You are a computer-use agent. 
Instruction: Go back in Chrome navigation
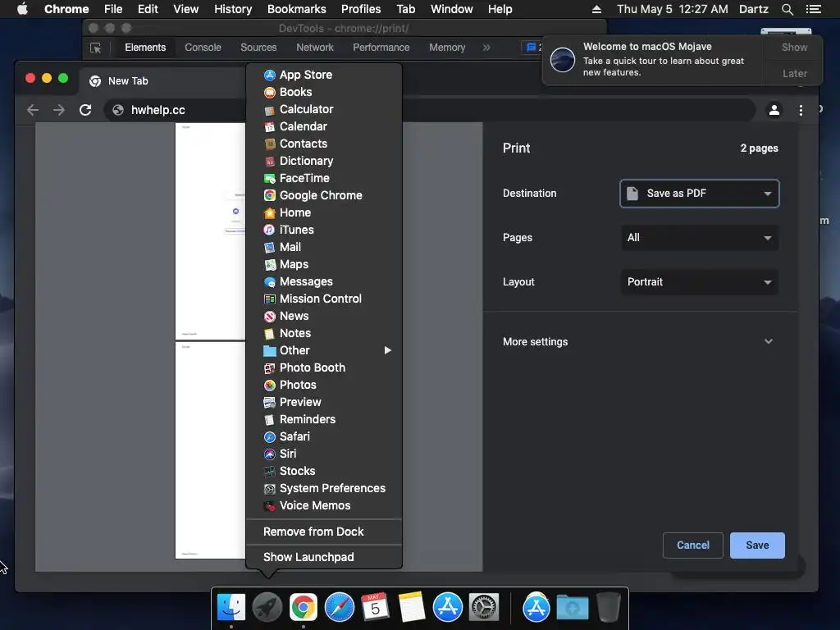point(33,110)
